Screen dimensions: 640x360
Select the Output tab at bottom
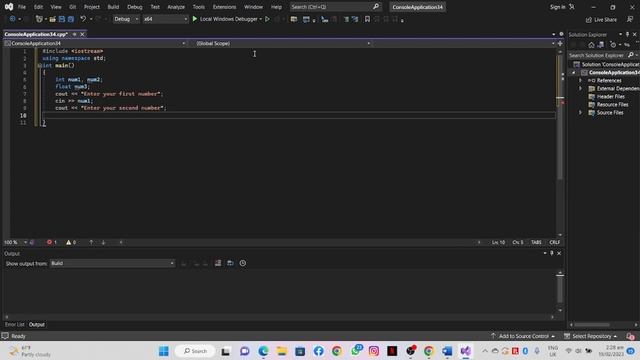[37, 324]
